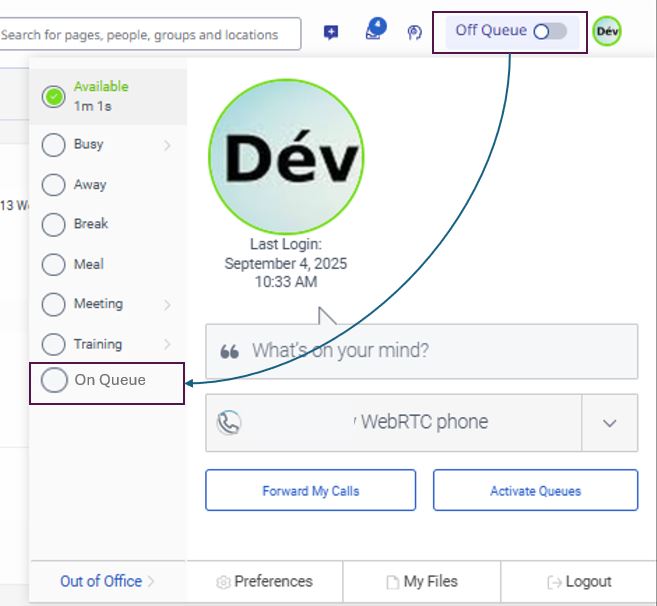Image resolution: width=657 pixels, height=606 pixels.
Task: Click the What's on your mind field
Action: click(x=422, y=351)
